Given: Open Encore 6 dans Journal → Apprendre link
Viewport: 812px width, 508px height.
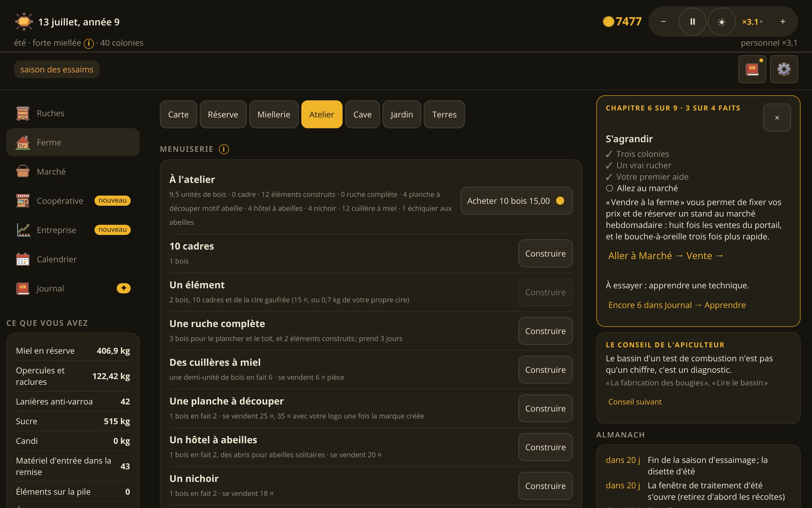Looking at the screenshot, I should 677,305.
